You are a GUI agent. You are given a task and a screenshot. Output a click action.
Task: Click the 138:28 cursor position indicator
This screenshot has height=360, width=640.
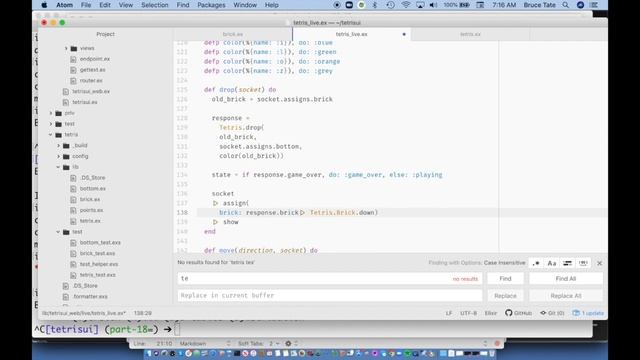[x=142, y=313]
